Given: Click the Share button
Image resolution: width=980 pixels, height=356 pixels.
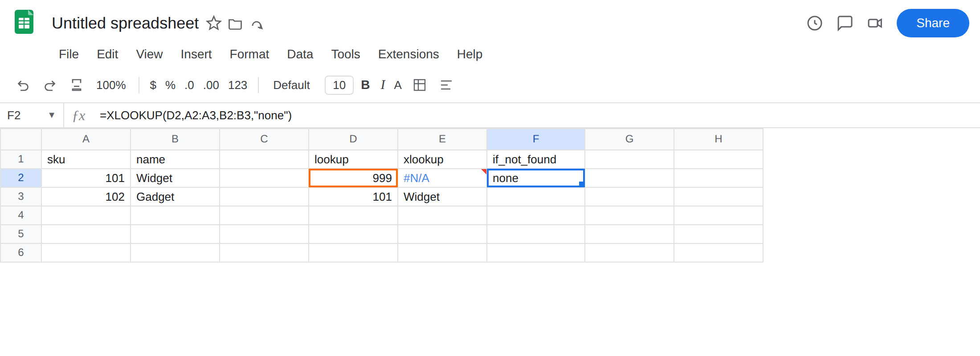Looking at the screenshot, I should point(933,23).
